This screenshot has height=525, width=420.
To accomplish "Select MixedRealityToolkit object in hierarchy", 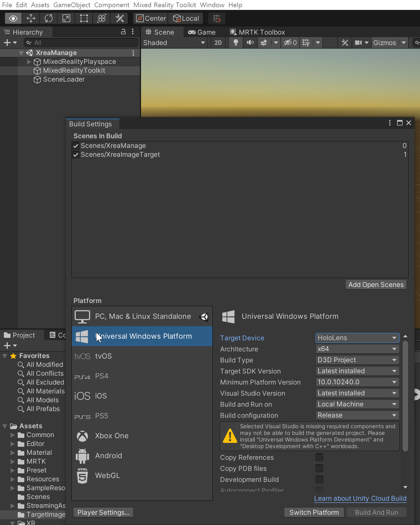I will point(74,70).
